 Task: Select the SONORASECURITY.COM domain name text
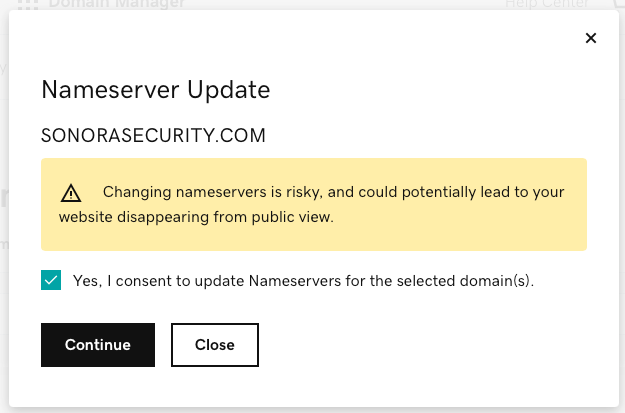point(153,136)
